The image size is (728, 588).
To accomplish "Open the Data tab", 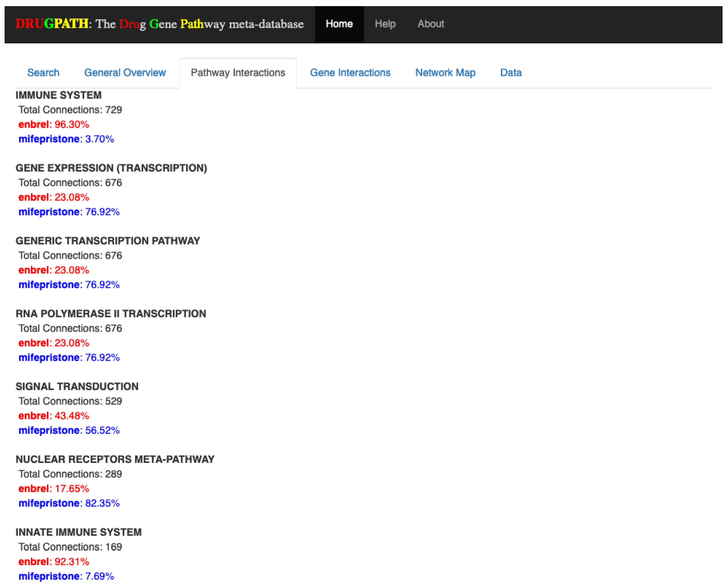I will point(511,73).
